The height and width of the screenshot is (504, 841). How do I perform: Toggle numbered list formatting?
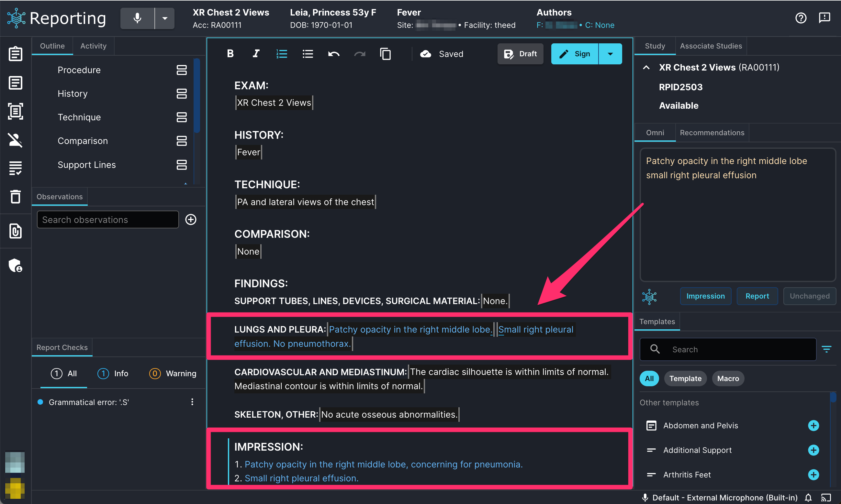coord(282,54)
